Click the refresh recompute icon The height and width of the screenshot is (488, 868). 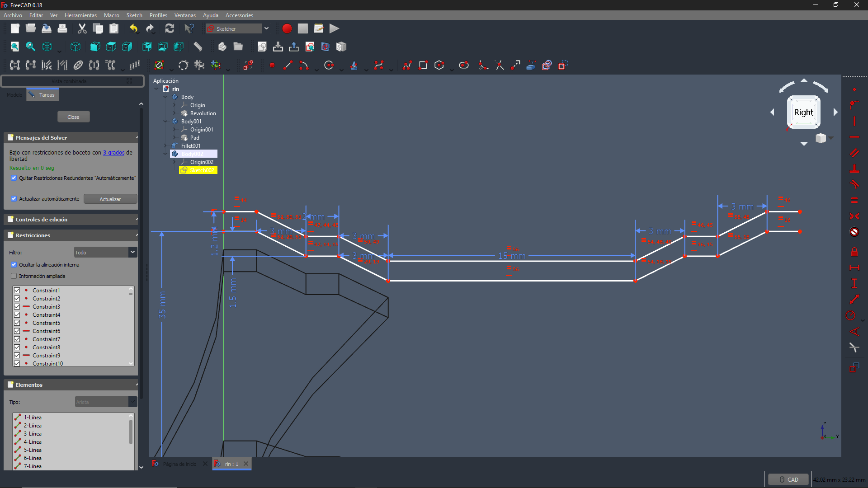pyautogui.click(x=170, y=28)
